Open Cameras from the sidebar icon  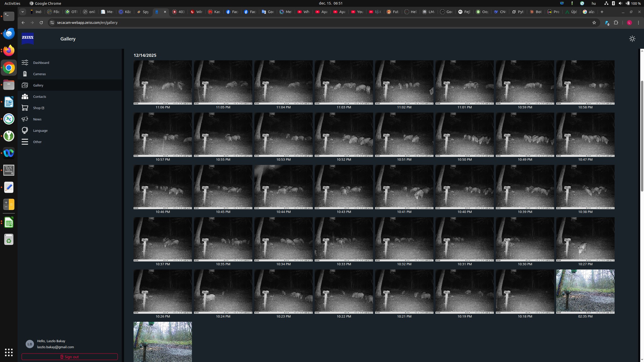coord(25,74)
